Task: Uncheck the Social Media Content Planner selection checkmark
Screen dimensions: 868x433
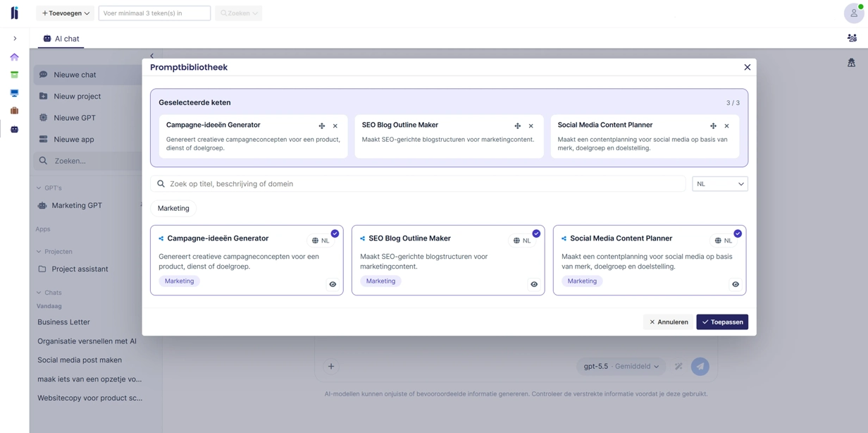Action: click(x=738, y=233)
